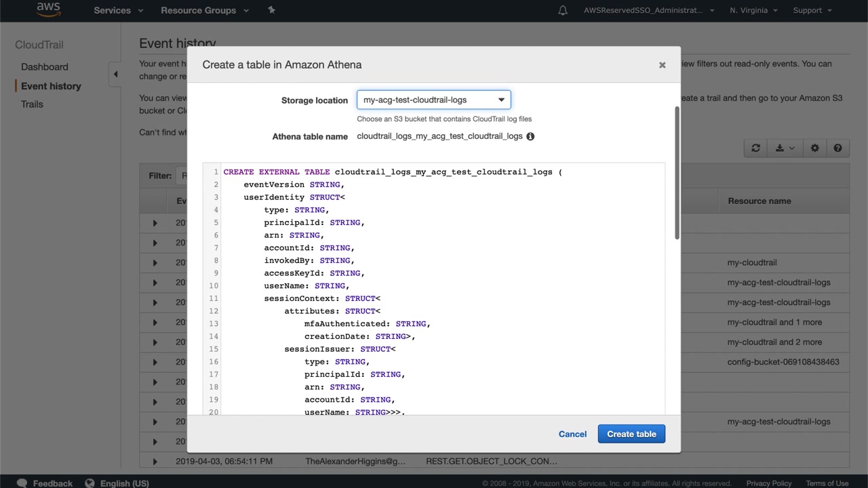
Task: Go to Trails in the sidebar
Action: 32,104
